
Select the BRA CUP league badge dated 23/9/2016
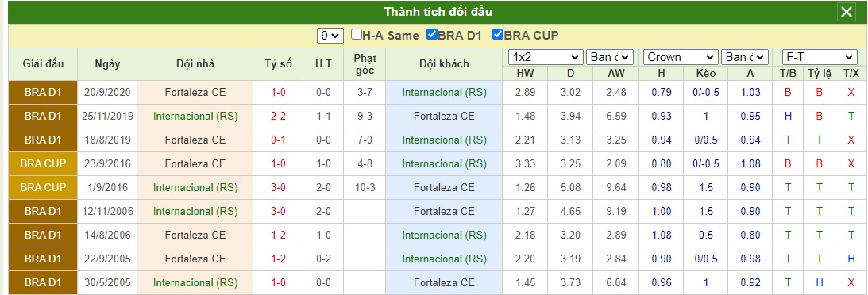click(x=43, y=163)
